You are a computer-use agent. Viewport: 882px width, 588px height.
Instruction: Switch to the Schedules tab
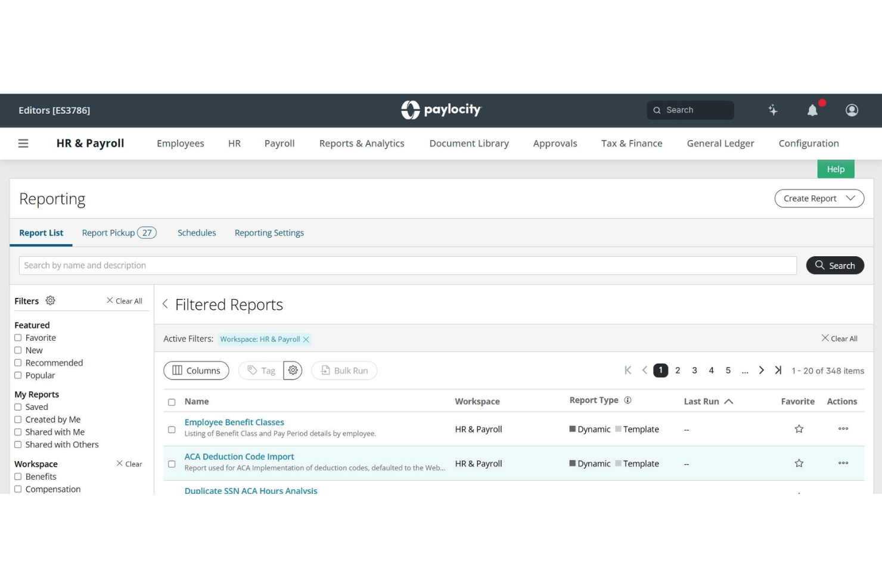(x=197, y=233)
